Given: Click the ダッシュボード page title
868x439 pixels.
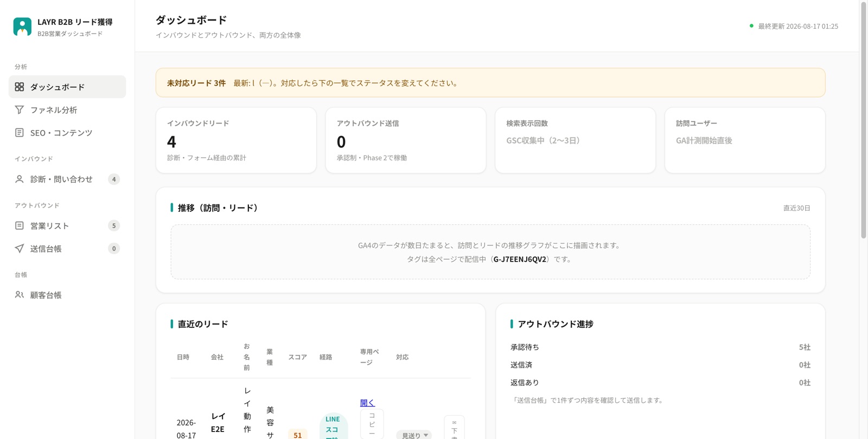Looking at the screenshot, I should point(191,20).
